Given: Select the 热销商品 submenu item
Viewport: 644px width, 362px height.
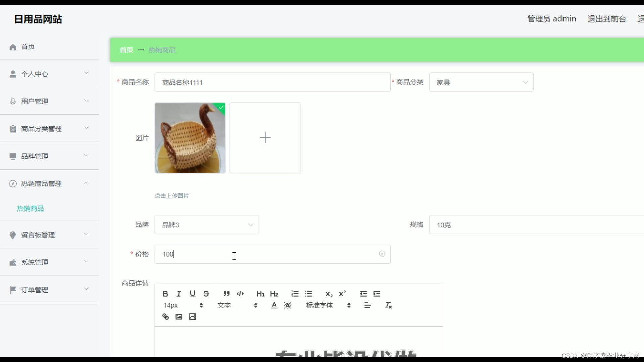Looking at the screenshot, I should 31,208.
